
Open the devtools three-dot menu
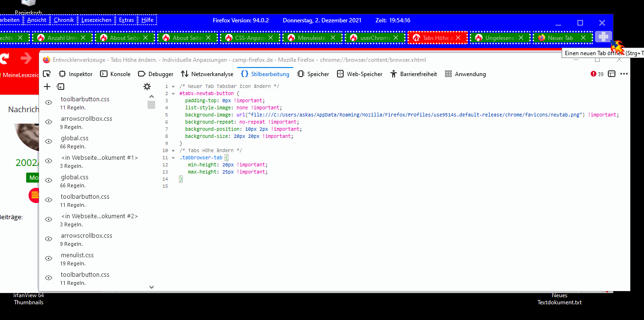point(624,74)
